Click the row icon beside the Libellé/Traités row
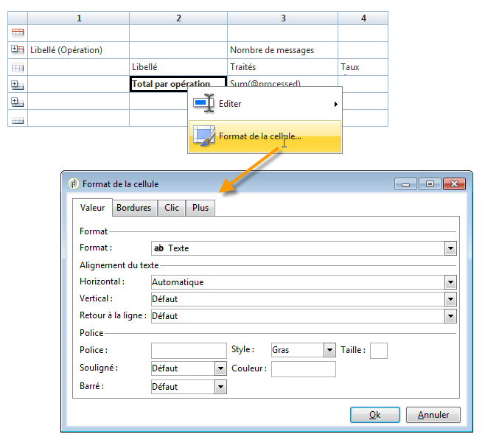 point(18,68)
